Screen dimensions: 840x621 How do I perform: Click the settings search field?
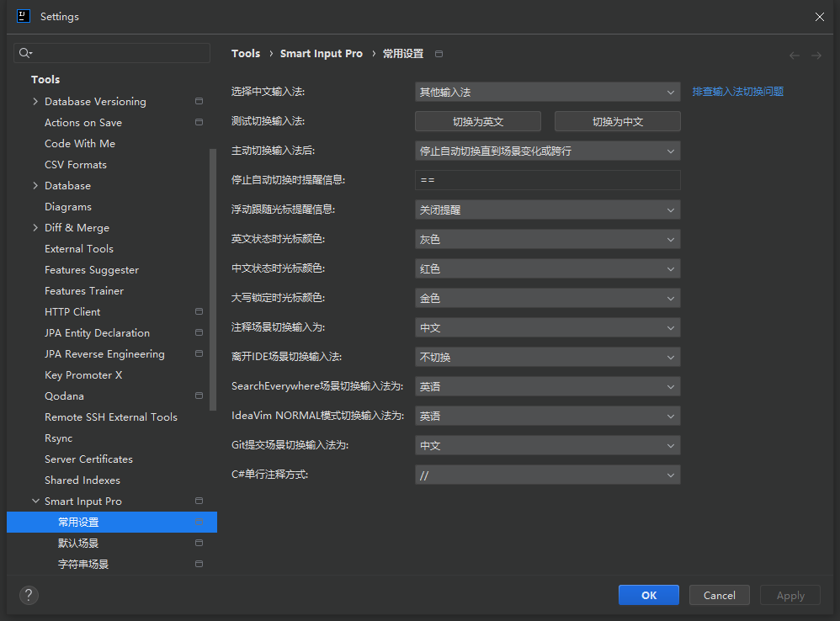pyautogui.click(x=112, y=52)
